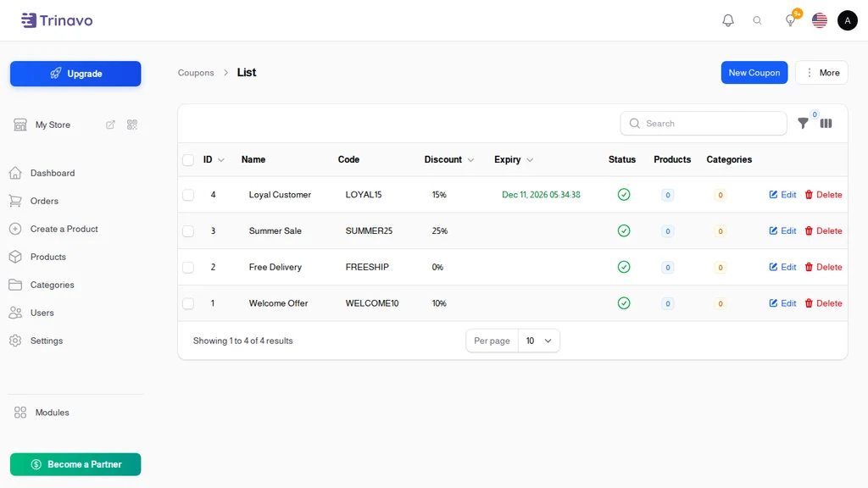This screenshot has width=868, height=488.
Task: Check the Loyal Customer row checkbox
Action: pyautogui.click(x=188, y=195)
